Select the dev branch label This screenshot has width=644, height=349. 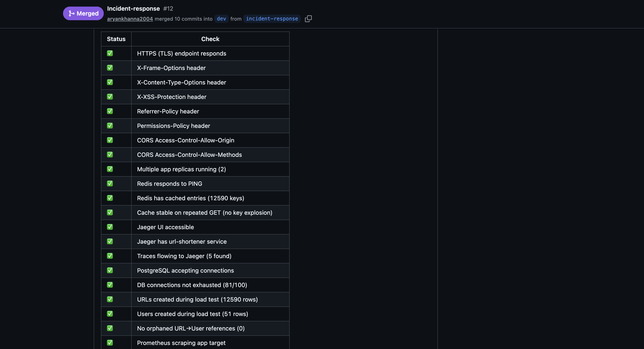tap(221, 19)
